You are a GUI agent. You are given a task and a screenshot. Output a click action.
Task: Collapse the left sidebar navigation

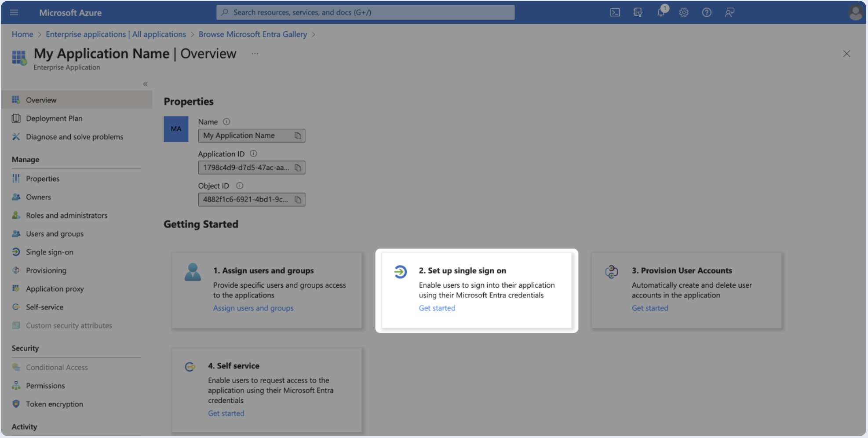click(145, 84)
